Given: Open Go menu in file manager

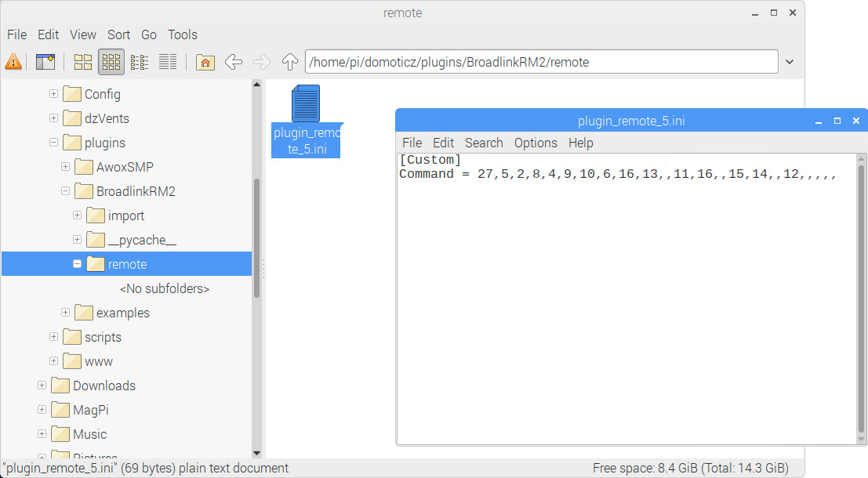Looking at the screenshot, I should pos(149,34).
